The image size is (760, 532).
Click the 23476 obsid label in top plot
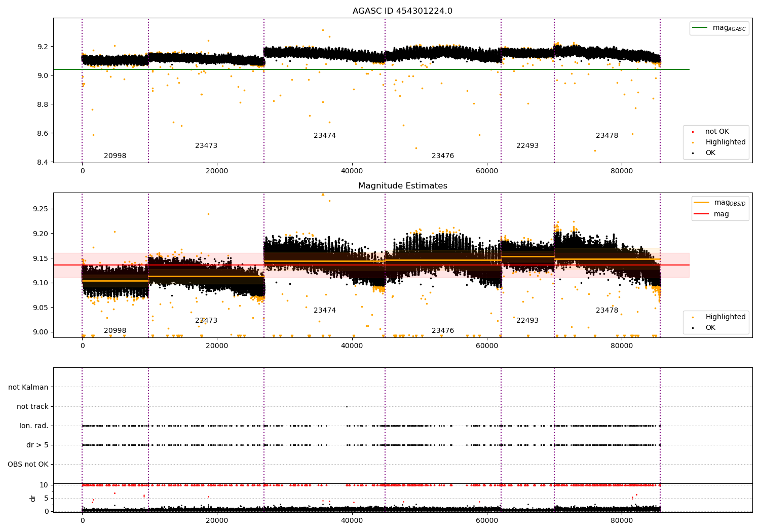[443, 156]
